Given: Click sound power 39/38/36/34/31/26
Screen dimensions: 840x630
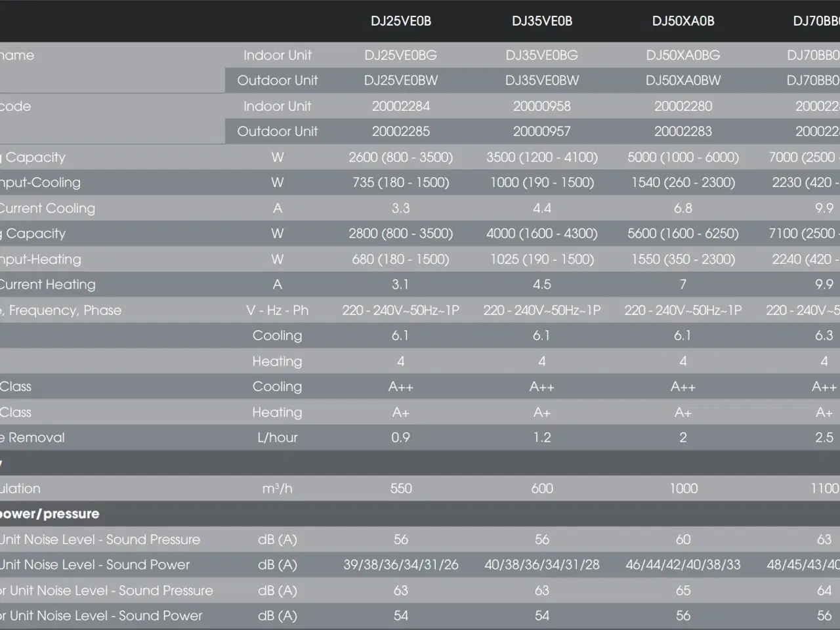Looking at the screenshot, I should (401, 565).
